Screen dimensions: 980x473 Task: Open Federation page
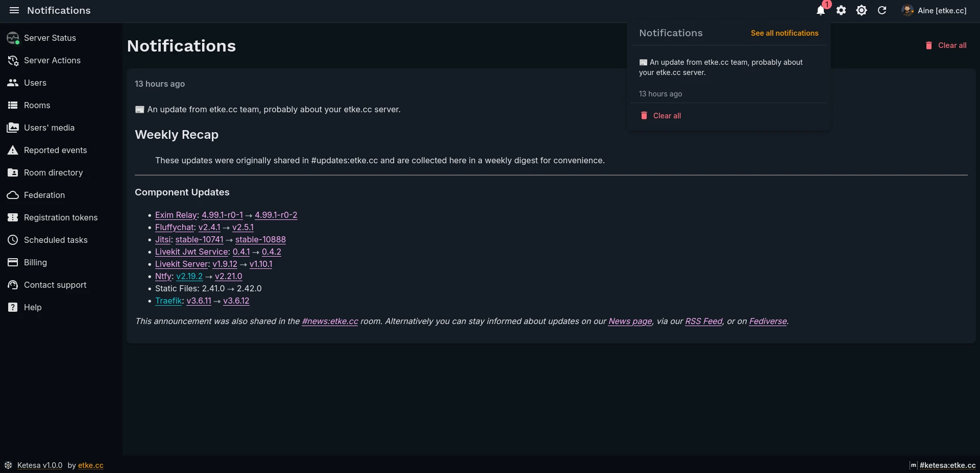61,195
